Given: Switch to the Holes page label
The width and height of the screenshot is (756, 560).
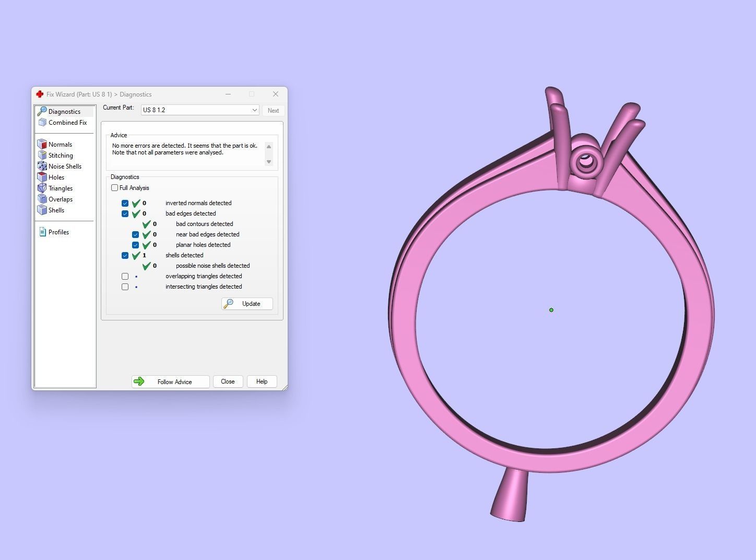Looking at the screenshot, I should pyautogui.click(x=56, y=177).
